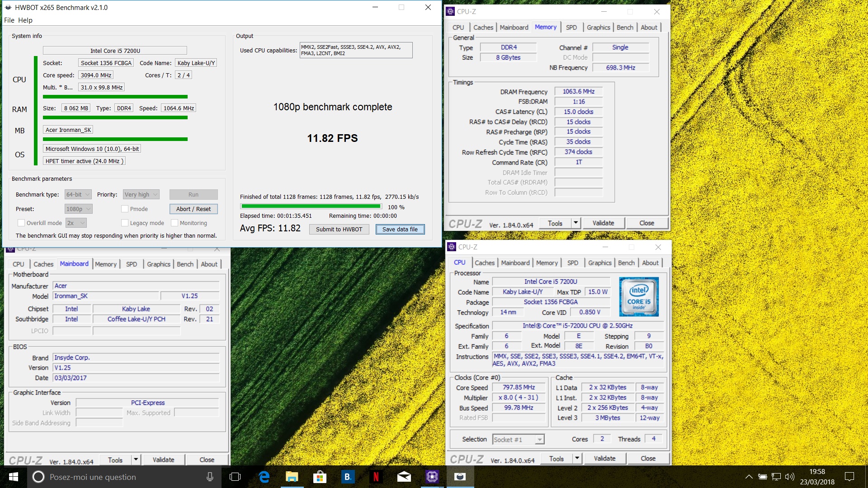
Task: Expand Tools arrow in Mainboard CPU-Z window
Action: point(136,460)
